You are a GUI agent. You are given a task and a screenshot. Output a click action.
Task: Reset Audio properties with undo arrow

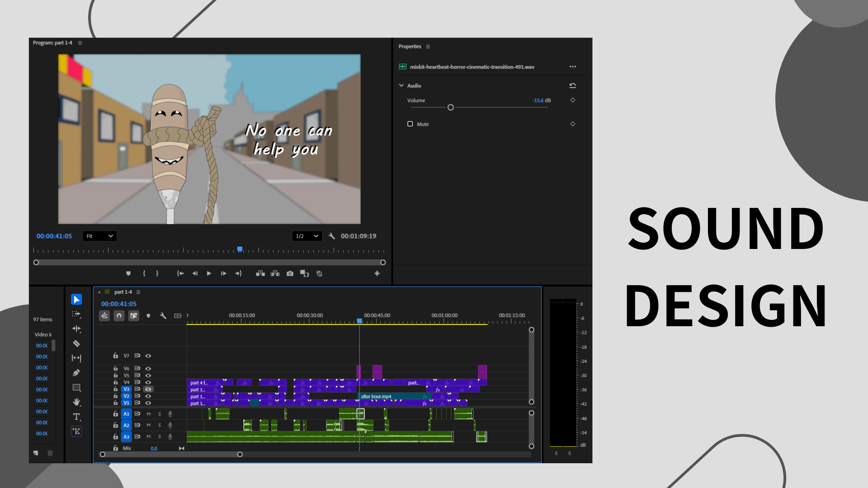coord(573,86)
